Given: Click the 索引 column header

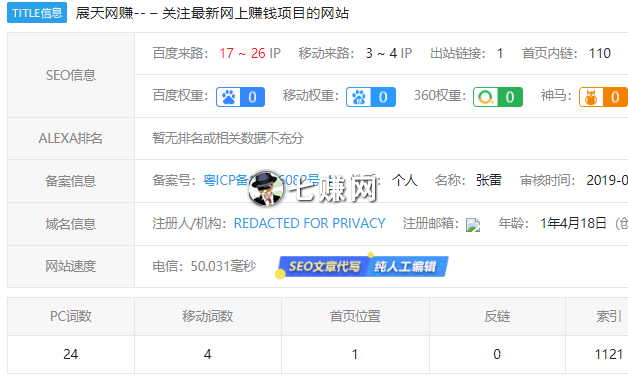Looking at the screenshot, I should 609,316.
